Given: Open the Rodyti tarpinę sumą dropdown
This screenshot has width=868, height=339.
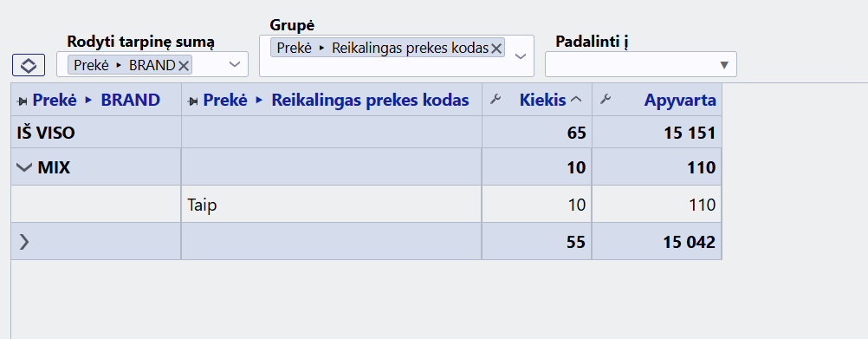Looking at the screenshot, I should [x=235, y=65].
